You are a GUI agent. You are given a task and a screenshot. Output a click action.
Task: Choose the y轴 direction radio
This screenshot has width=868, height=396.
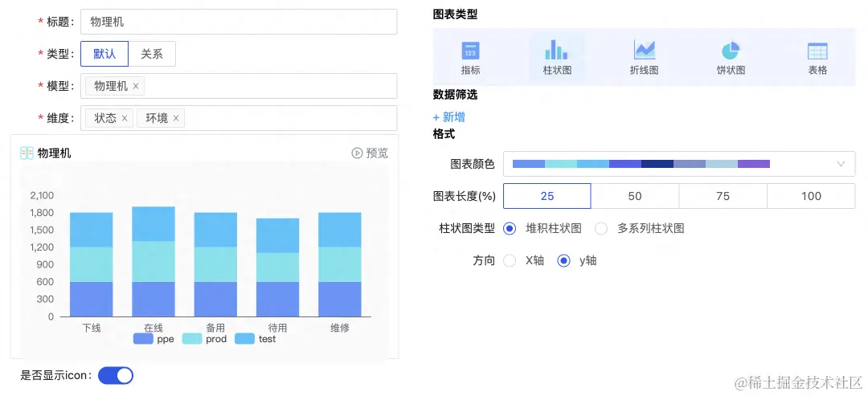pyautogui.click(x=564, y=260)
